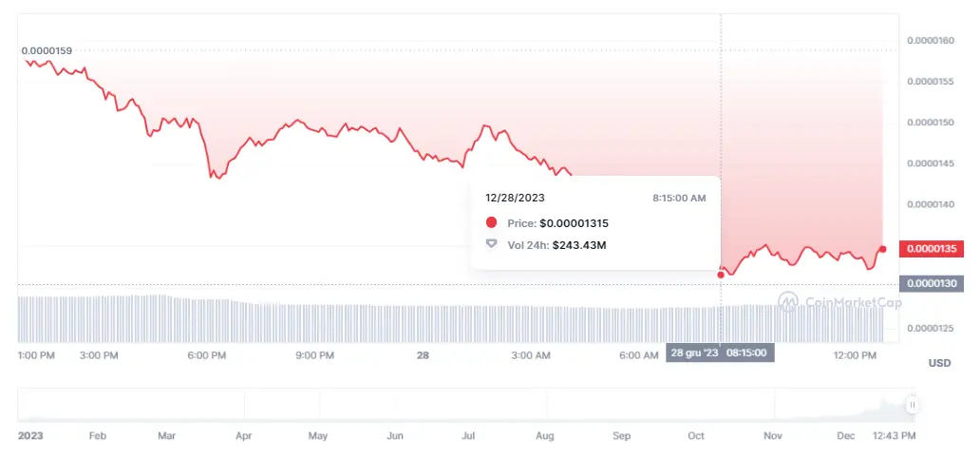Select Nov in the range navigator
This screenshot has width=980, height=457.
pos(773,435)
